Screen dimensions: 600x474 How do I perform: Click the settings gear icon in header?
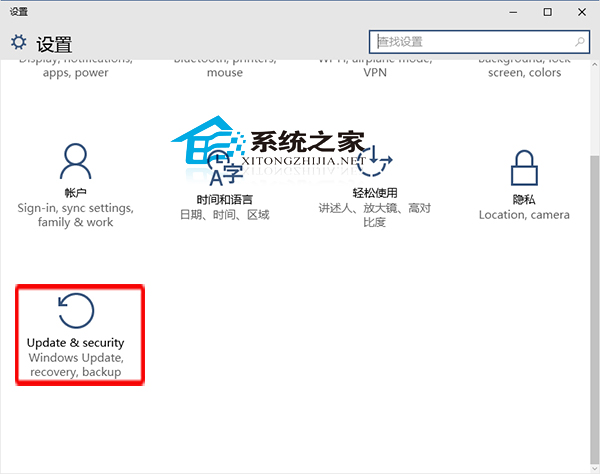coord(19,42)
